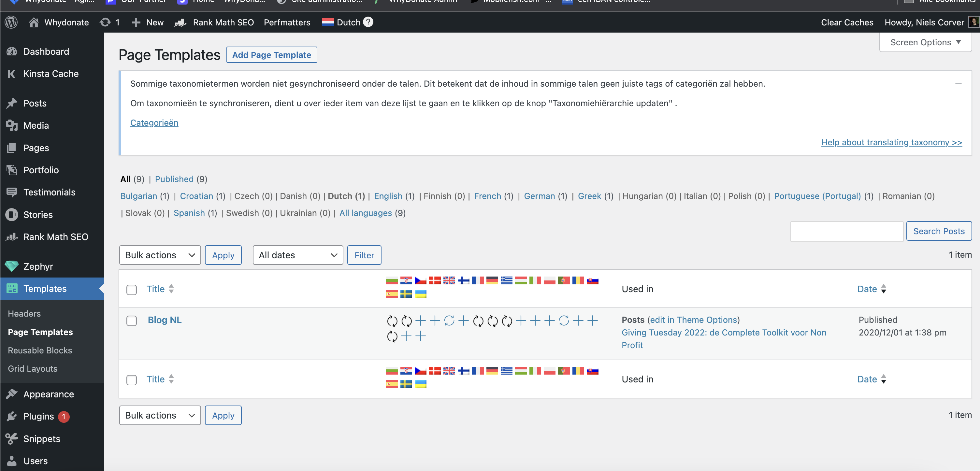Open the Media library icon

coord(12,125)
